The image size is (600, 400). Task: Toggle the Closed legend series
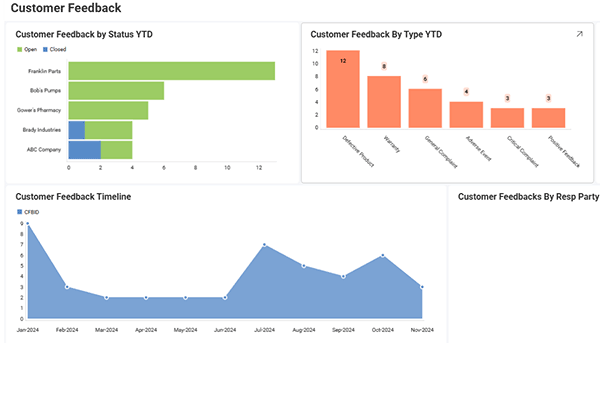(55, 48)
